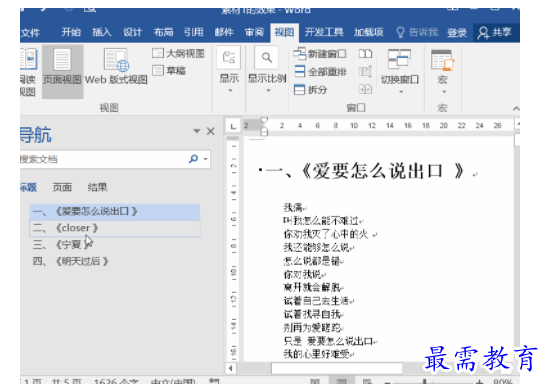Image resolution: width=546 pixels, height=390 pixels.
Task: Click the search magnifier in navigation pane
Action: point(194,159)
